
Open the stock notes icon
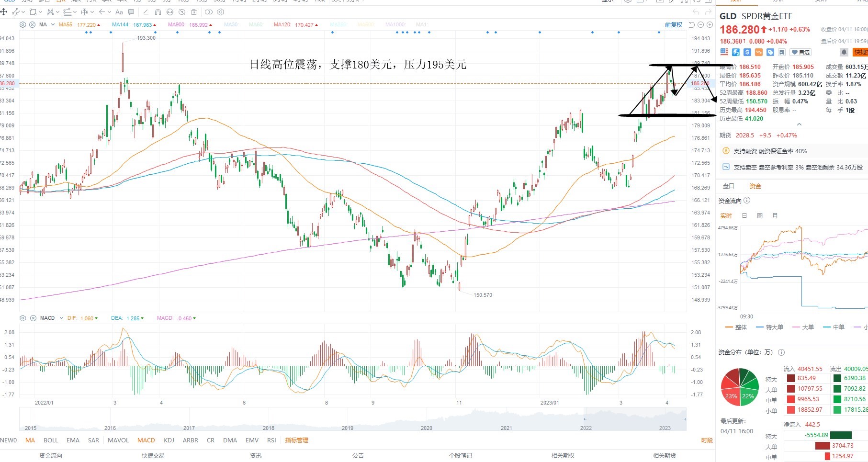(x=781, y=52)
